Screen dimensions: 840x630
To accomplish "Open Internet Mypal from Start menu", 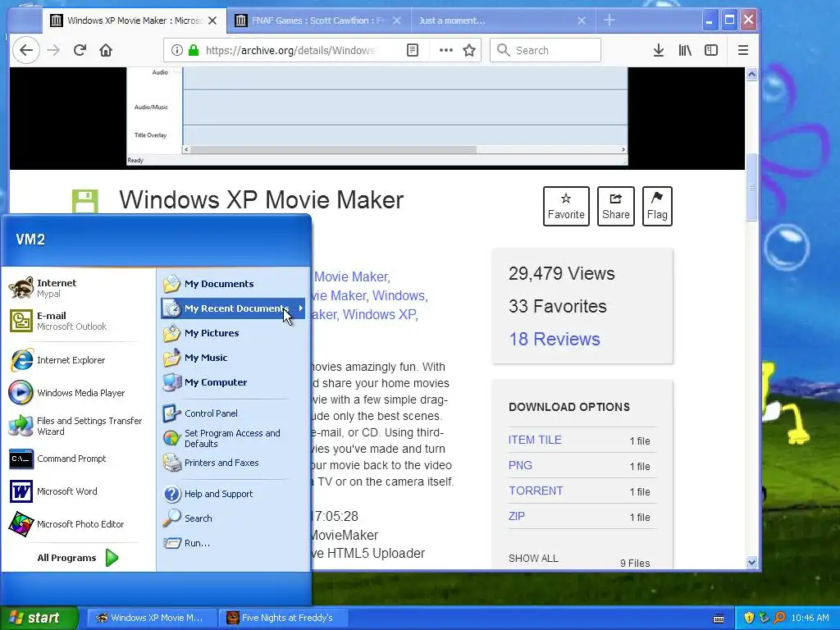I will [x=78, y=288].
